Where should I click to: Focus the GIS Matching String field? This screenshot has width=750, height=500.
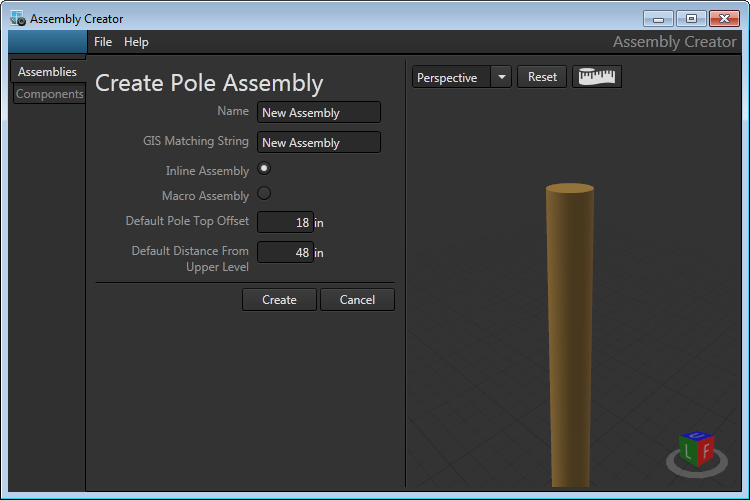pos(318,142)
